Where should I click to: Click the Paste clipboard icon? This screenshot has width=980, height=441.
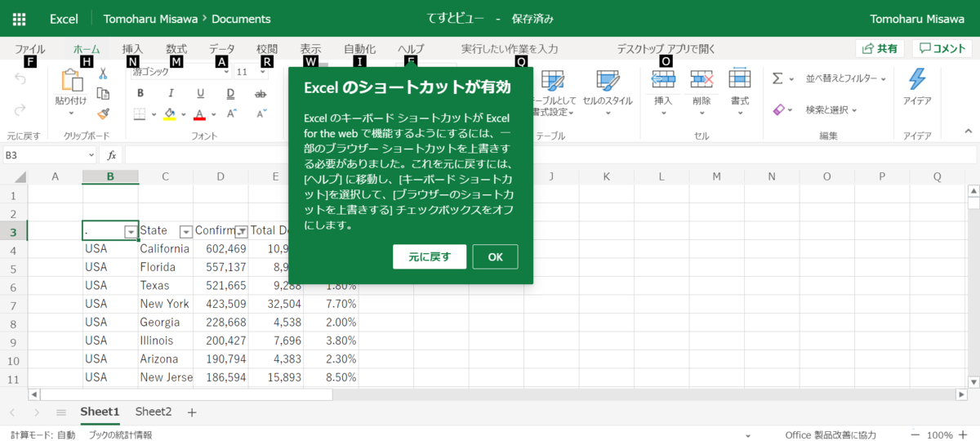click(73, 81)
